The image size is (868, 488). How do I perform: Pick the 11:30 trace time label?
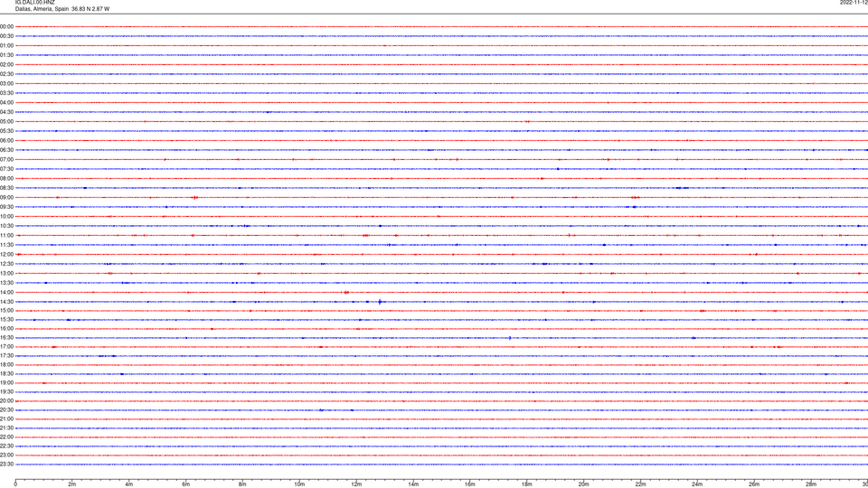pos(6,245)
